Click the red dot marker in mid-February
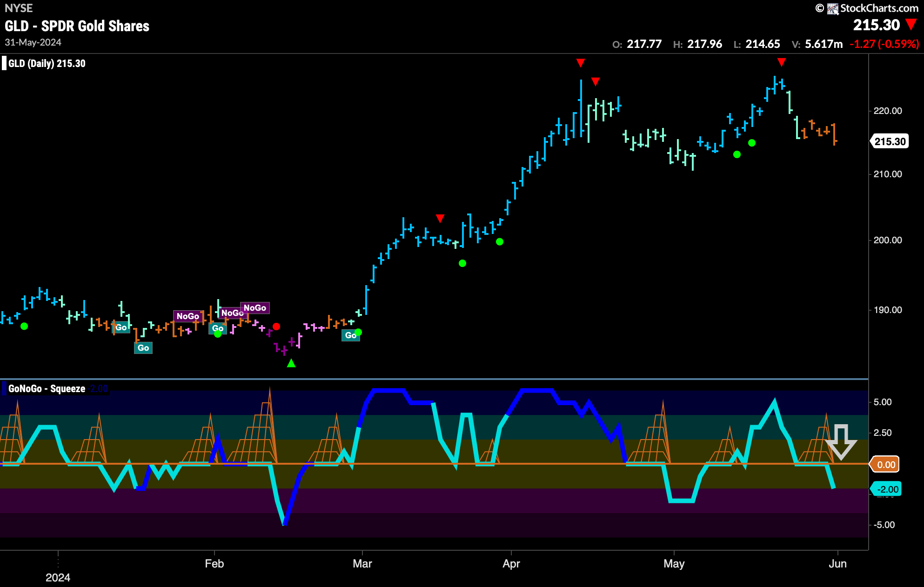Image resolution: width=924 pixels, height=587 pixels. [x=276, y=327]
